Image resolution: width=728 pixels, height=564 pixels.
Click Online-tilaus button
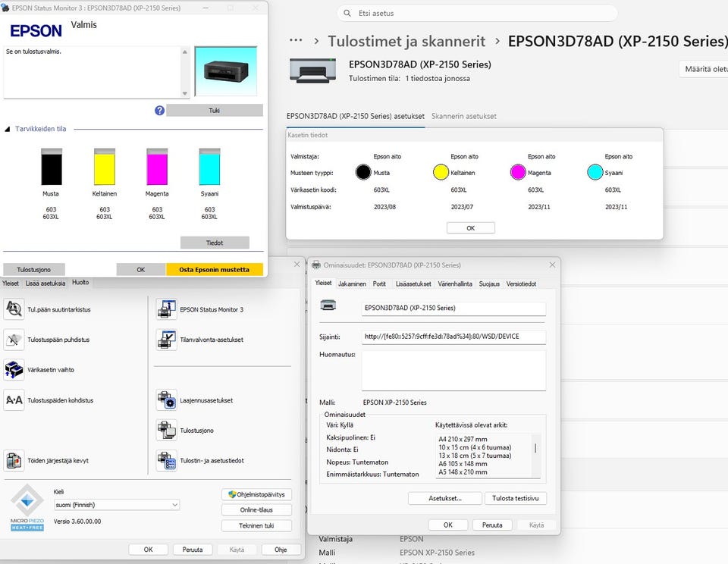click(x=257, y=509)
